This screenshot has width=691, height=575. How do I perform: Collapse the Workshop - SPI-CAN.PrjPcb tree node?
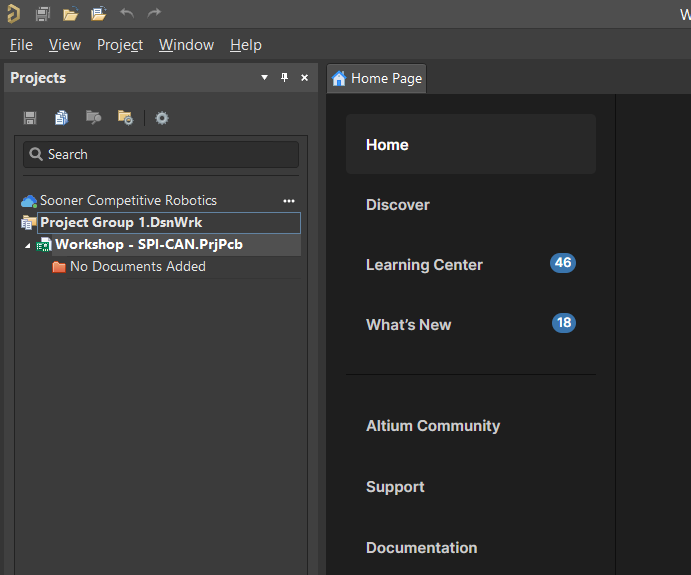pos(28,246)
